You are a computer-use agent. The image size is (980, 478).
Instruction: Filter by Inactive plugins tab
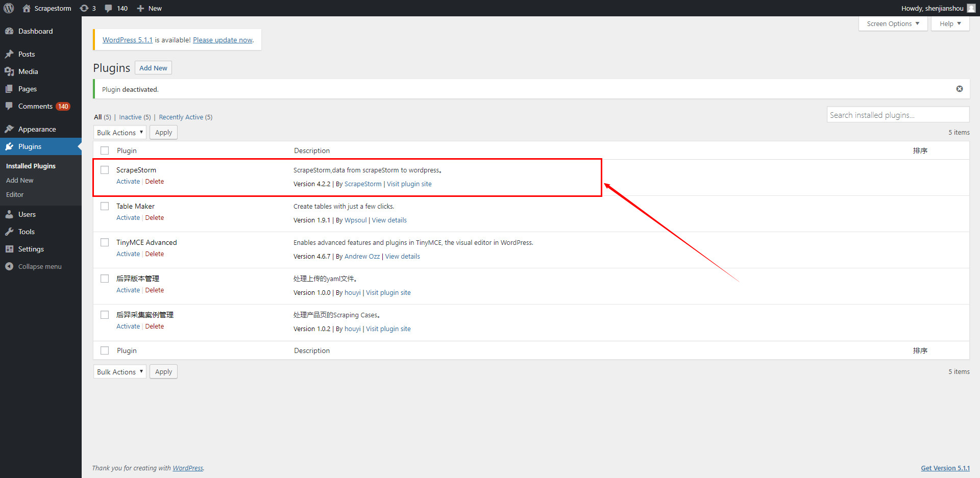click(135, 117)
